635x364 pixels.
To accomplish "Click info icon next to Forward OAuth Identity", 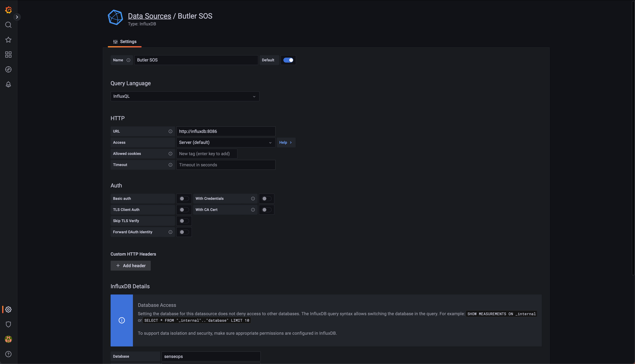I will pyautogui.click(x=170, y=232).
